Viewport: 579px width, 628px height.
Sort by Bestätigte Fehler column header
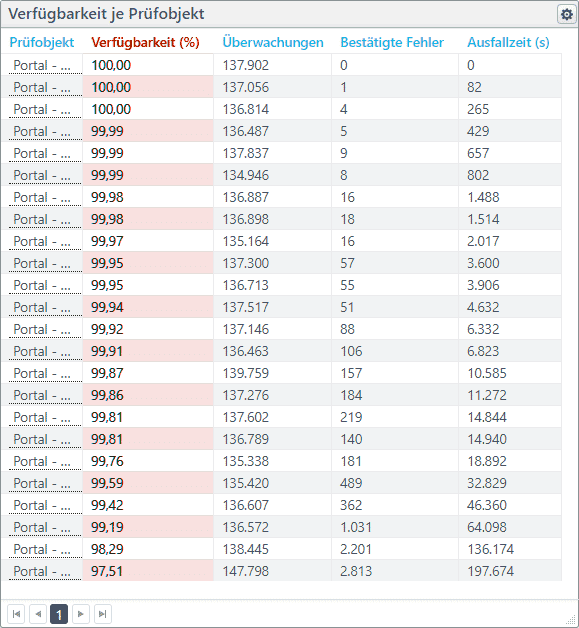(x=392, y=42)
